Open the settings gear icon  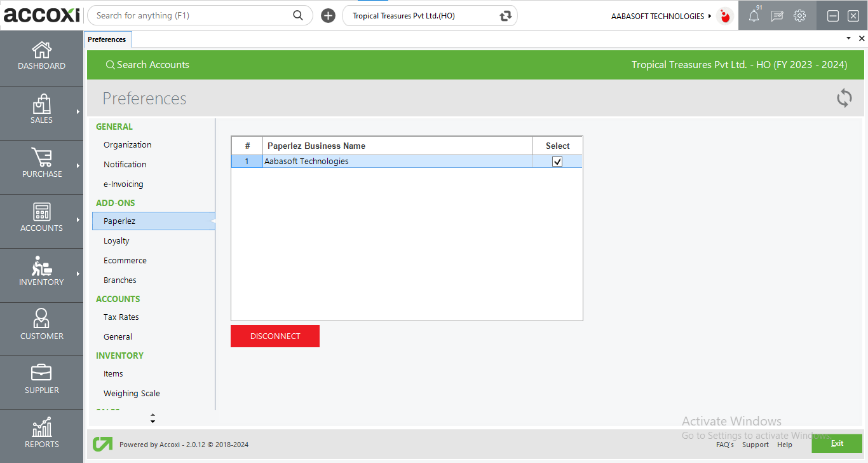point(799,16)
